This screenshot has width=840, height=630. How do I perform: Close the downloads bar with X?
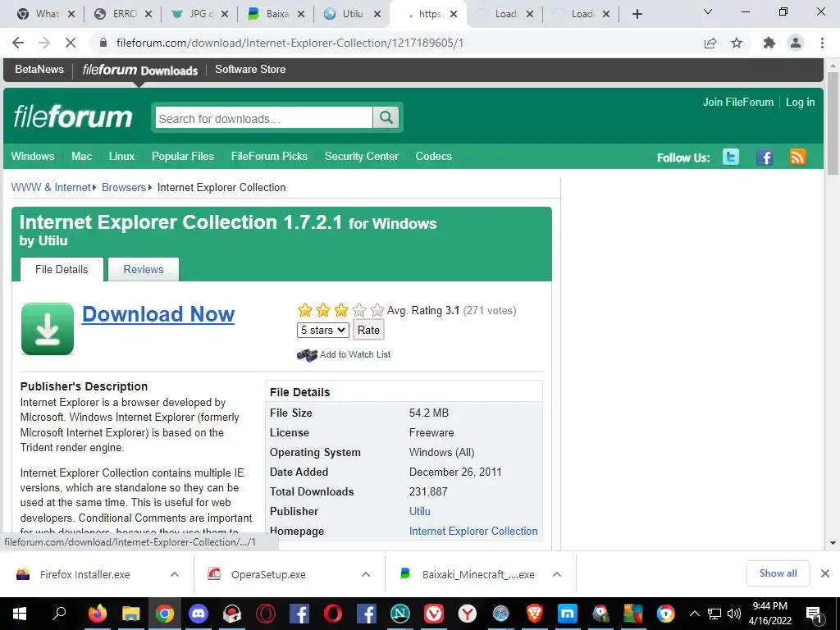coord(825,573)
